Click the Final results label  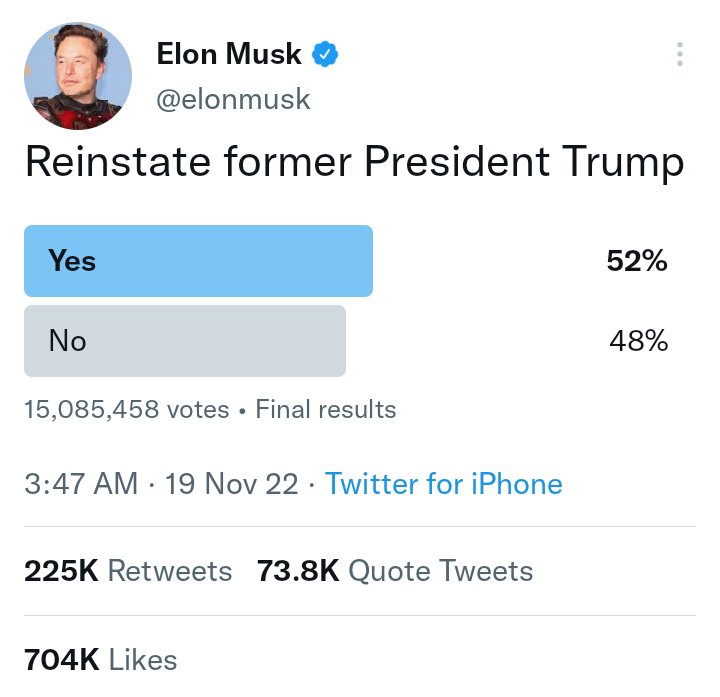tap(326, 409)
